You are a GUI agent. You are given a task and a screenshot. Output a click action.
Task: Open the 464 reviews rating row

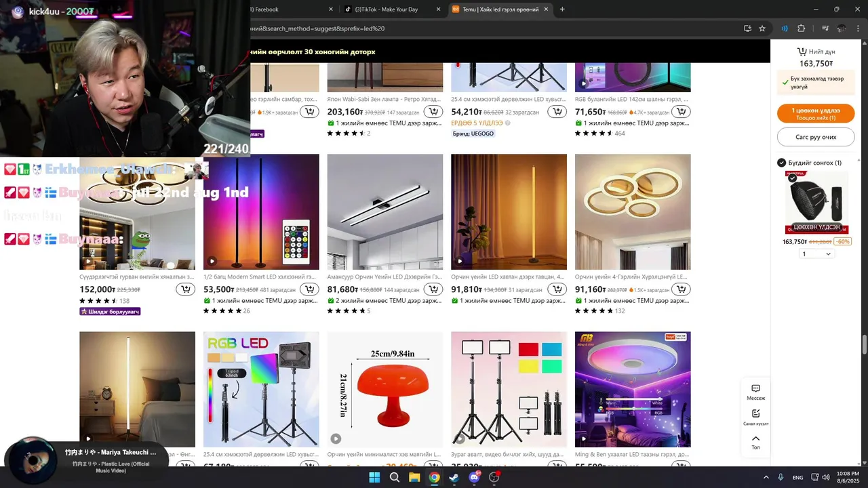pyautogui.click(x=600, y=134)
